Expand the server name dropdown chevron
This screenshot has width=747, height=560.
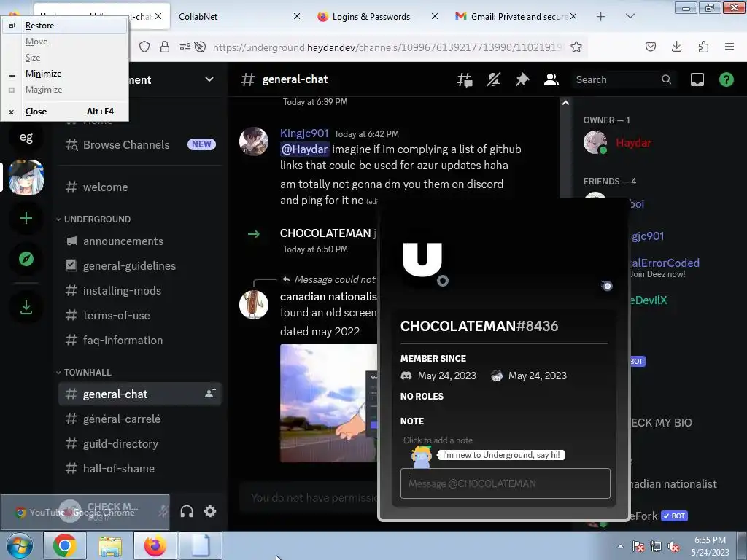pos(209,79)
